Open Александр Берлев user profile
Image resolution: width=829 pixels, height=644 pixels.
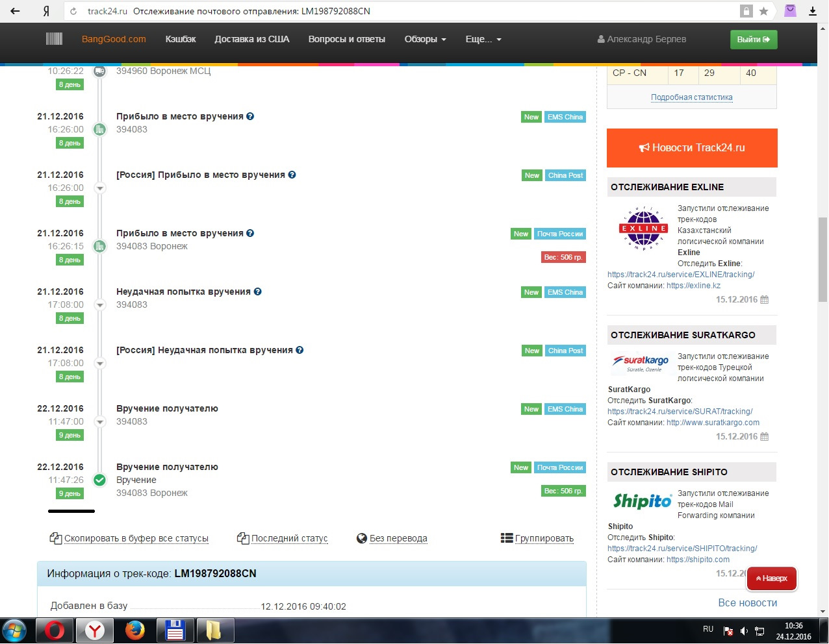pos(642,39)
